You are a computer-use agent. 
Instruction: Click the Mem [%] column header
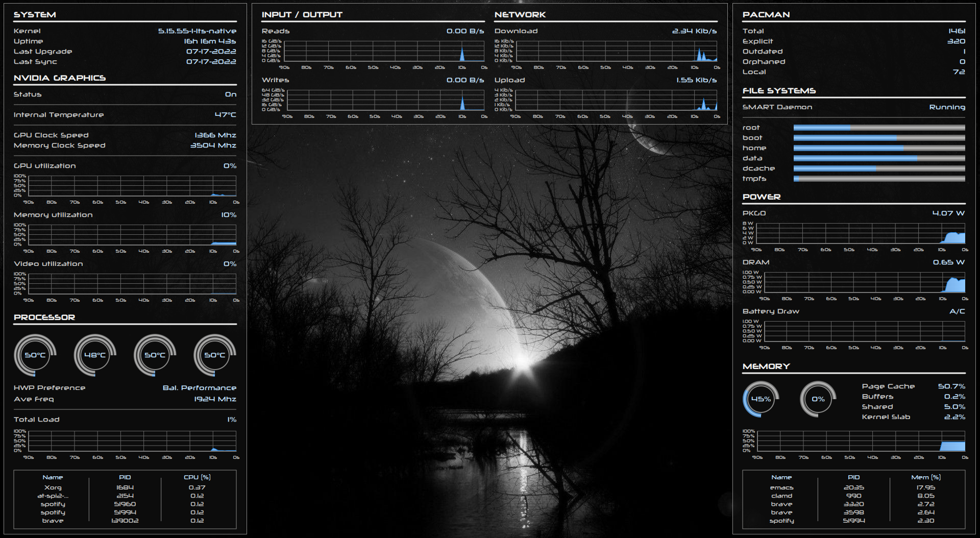pyautogui.click(x=926, y=477)
